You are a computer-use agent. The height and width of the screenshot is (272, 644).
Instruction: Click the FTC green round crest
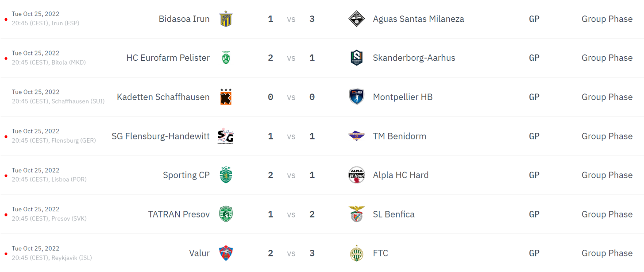pos(356,253)
